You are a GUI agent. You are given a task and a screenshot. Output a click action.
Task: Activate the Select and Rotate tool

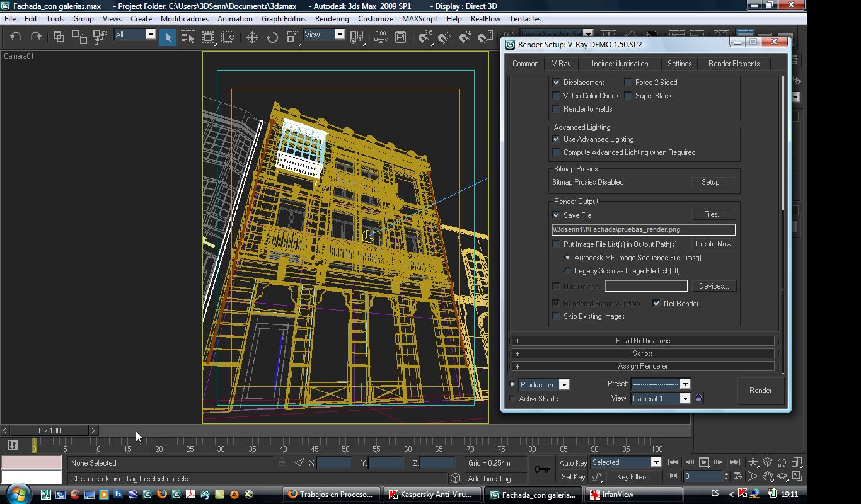(272, 38)
